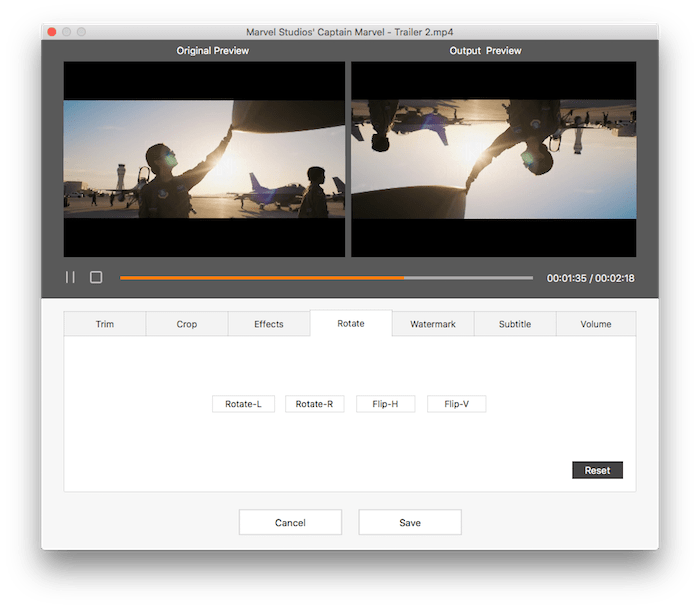Reset the rotation changes
The width and height of the screenshot is (700, 609).
point(597,470)
